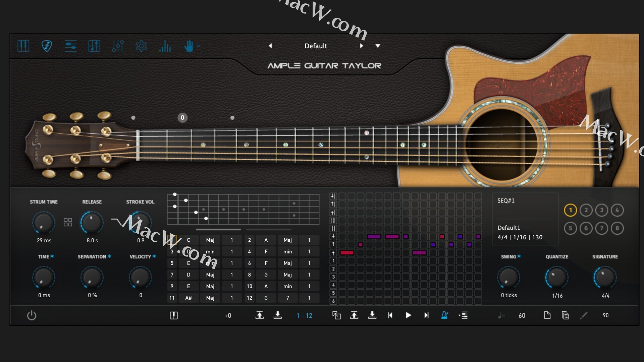The height and width of the screenshot is (362, 644).
Task: Click sequencer upload icon left of transport
Action: (354, 315)
